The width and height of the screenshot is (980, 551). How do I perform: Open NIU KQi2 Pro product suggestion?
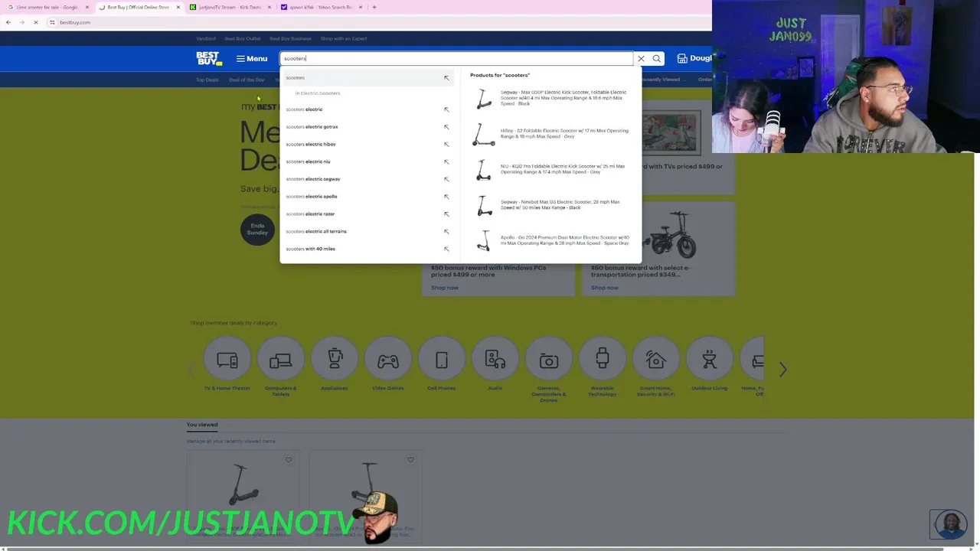(x=552, y=169)
